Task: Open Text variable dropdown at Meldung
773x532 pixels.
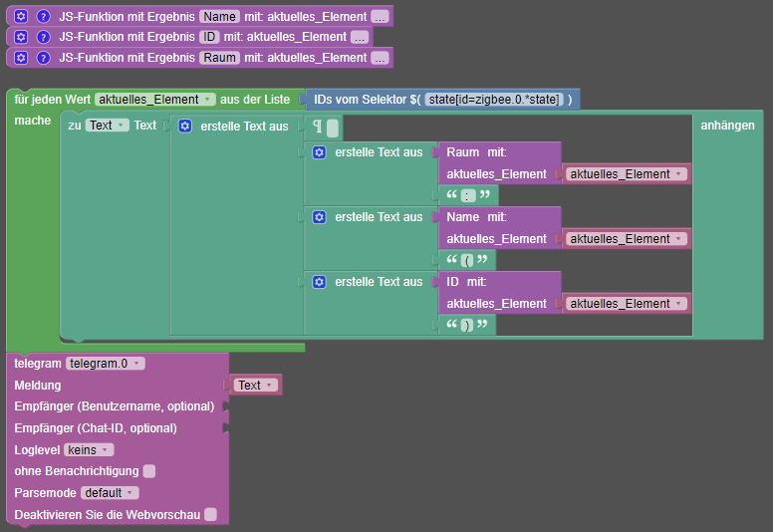Action: pos(255,386)
